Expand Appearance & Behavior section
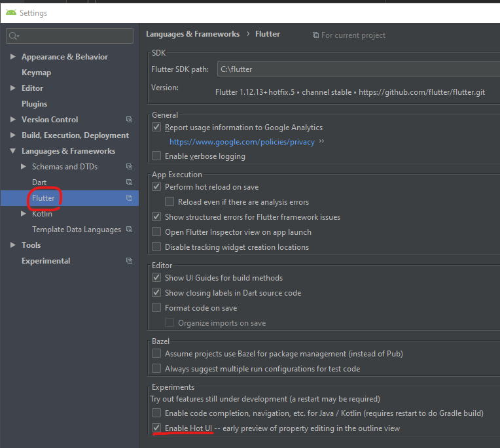The width and height of the screenshot is (500, 448). (12, 57)
